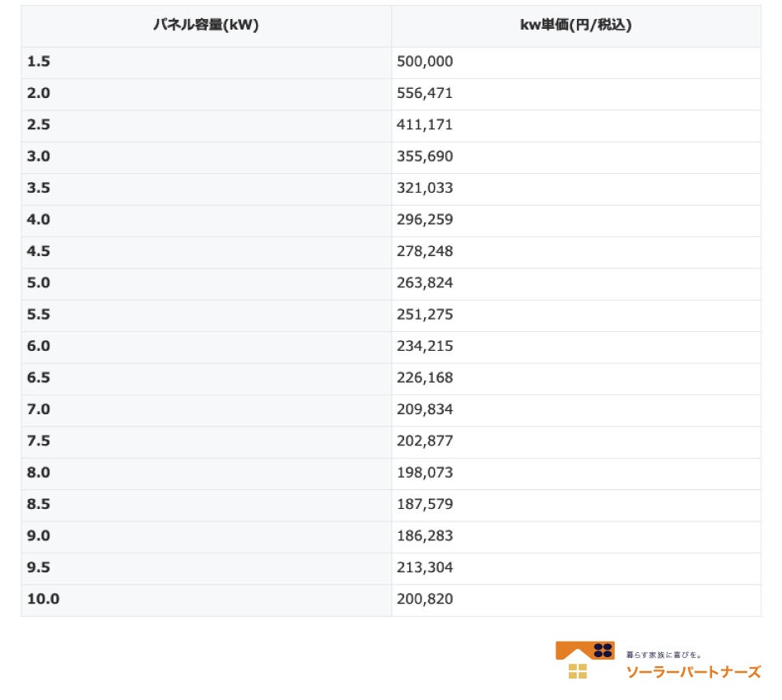Click the 234,215 price cell
The width and height of the screenshot is (782, 700).
coord(425,346)
